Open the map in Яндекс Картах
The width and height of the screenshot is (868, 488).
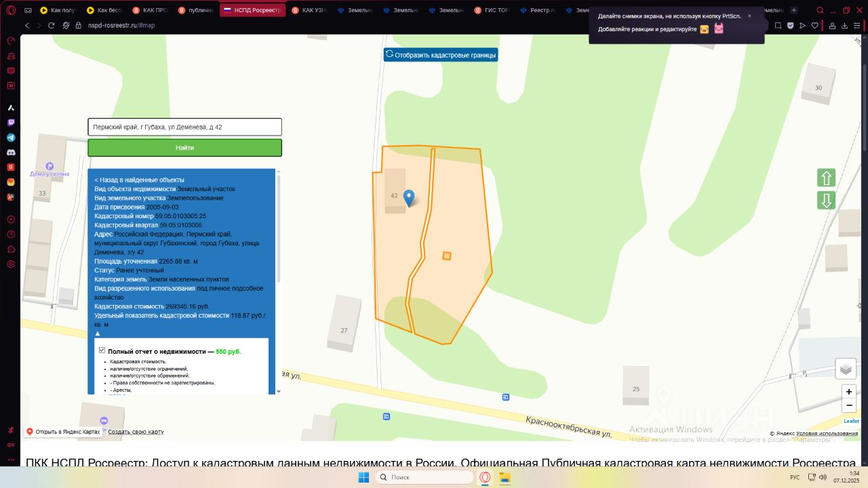(x=63, y=432)
